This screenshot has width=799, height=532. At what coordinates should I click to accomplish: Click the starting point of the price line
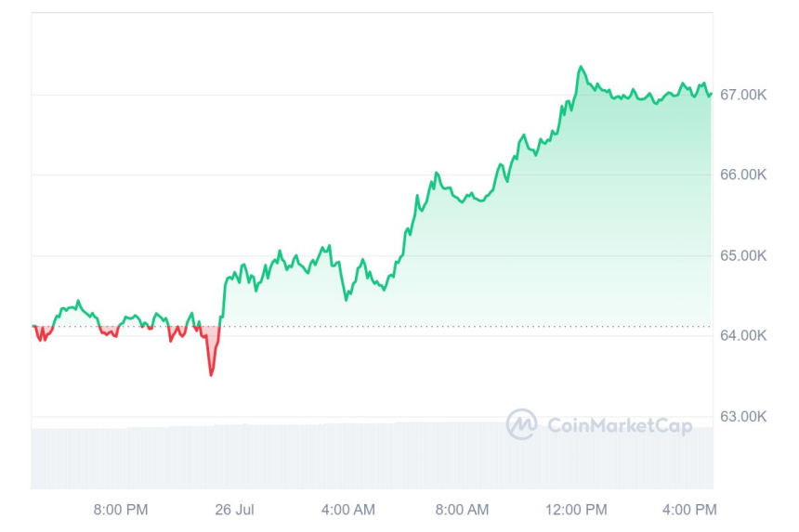[33, 326]
